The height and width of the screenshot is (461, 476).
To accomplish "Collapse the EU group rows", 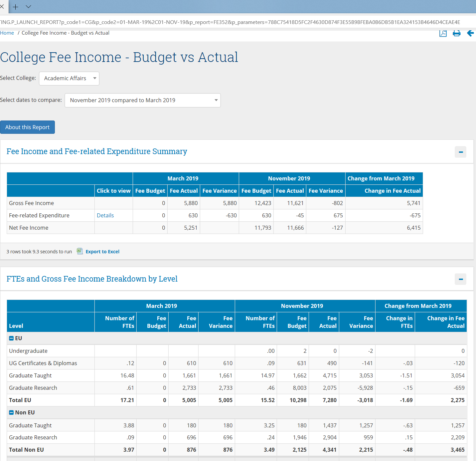I will click(11, 339).
